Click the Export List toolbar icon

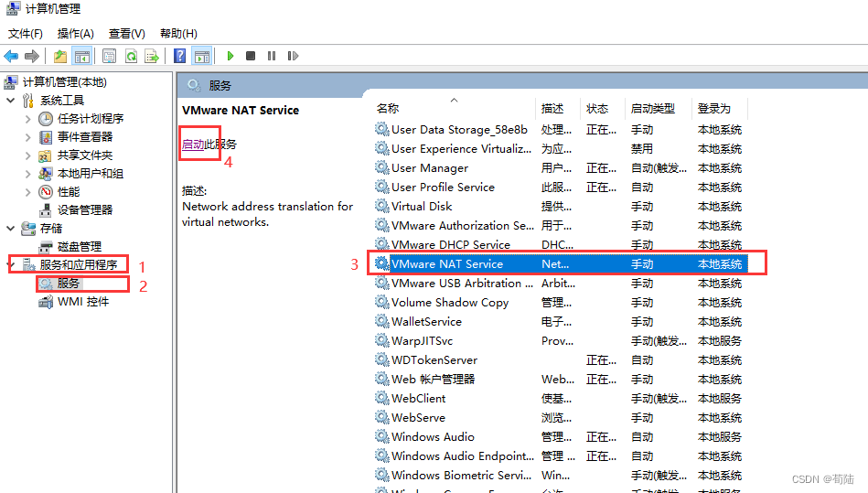pos(152,56)
